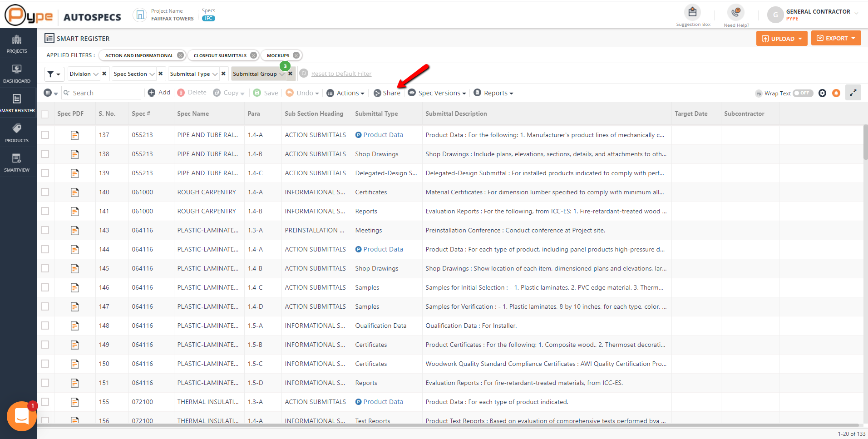Select all rows with header checkbox

[x=45, y=114]
